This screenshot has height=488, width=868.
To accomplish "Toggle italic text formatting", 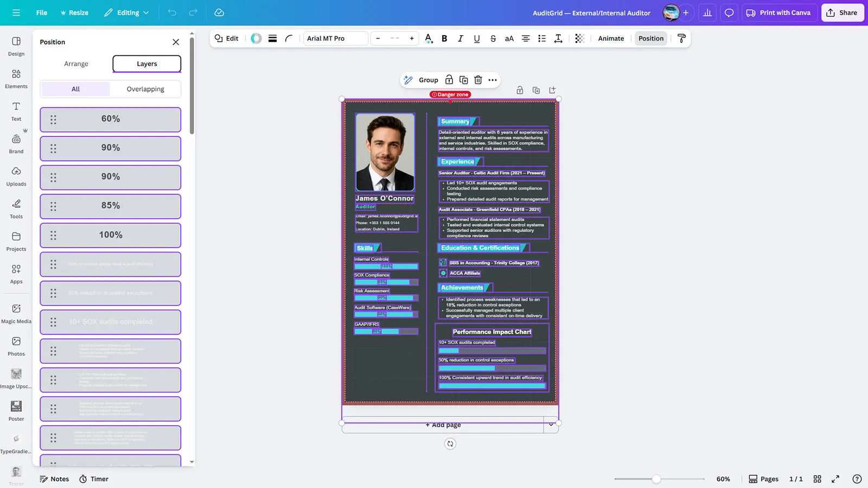I will [461, 38].
